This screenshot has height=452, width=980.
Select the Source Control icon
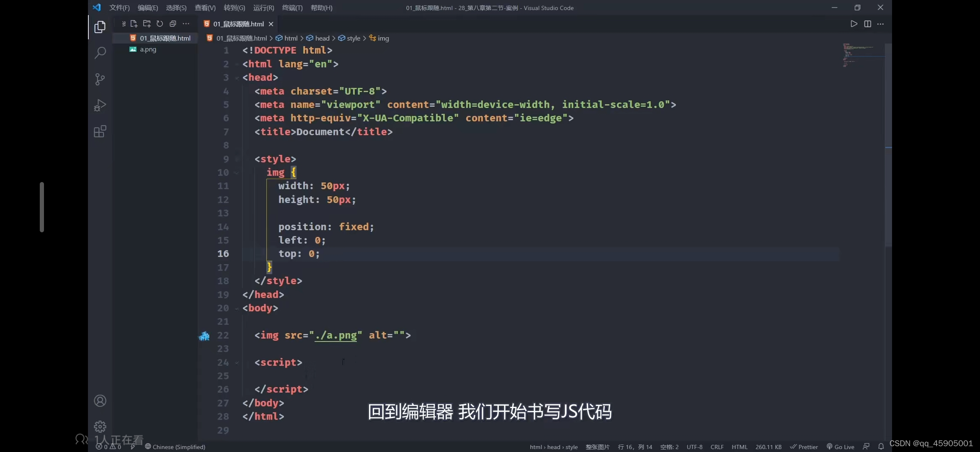click(100, 79)
